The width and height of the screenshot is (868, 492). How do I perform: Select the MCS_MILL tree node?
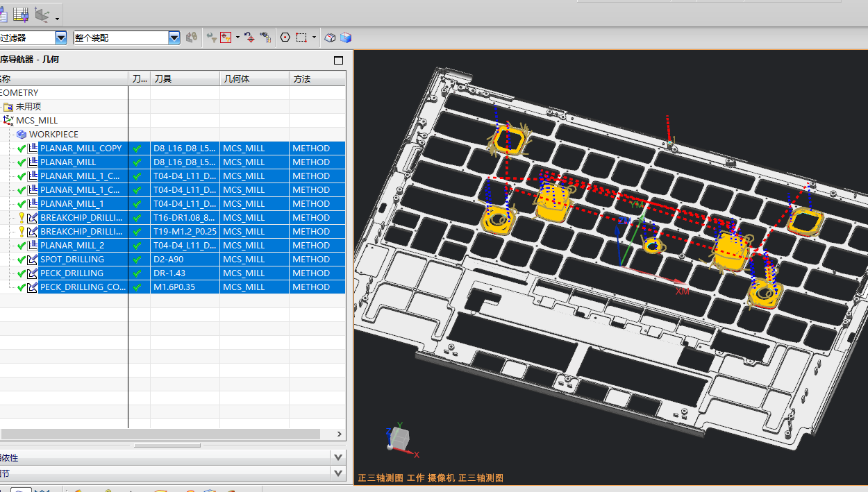(37, 121)
